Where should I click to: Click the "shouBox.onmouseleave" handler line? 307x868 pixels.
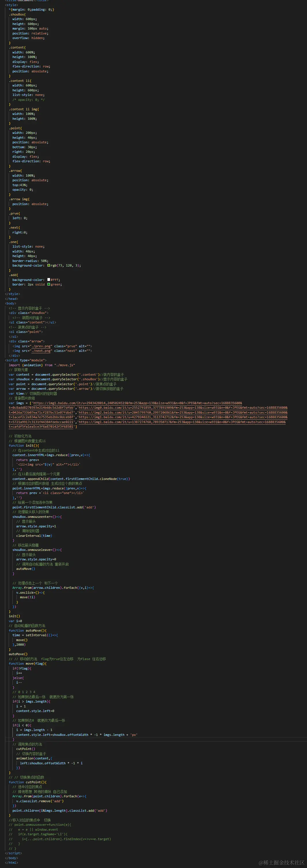pos(37,549)
